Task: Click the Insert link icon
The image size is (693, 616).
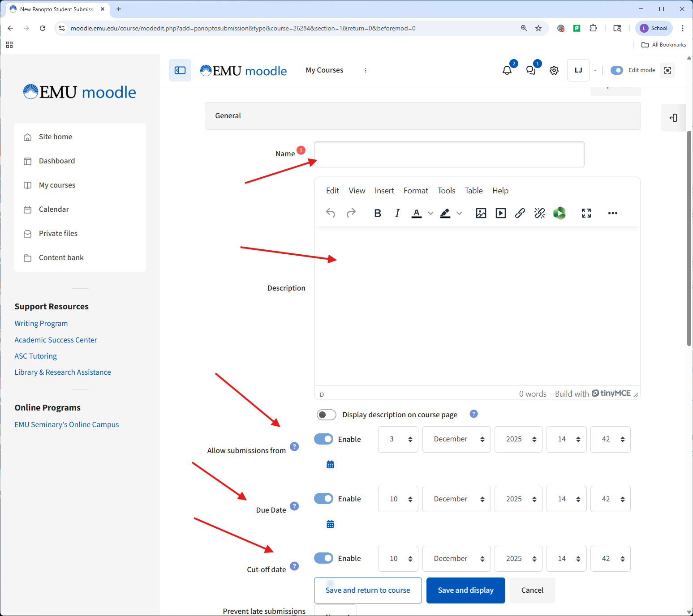Action: [x=520, y=213]
